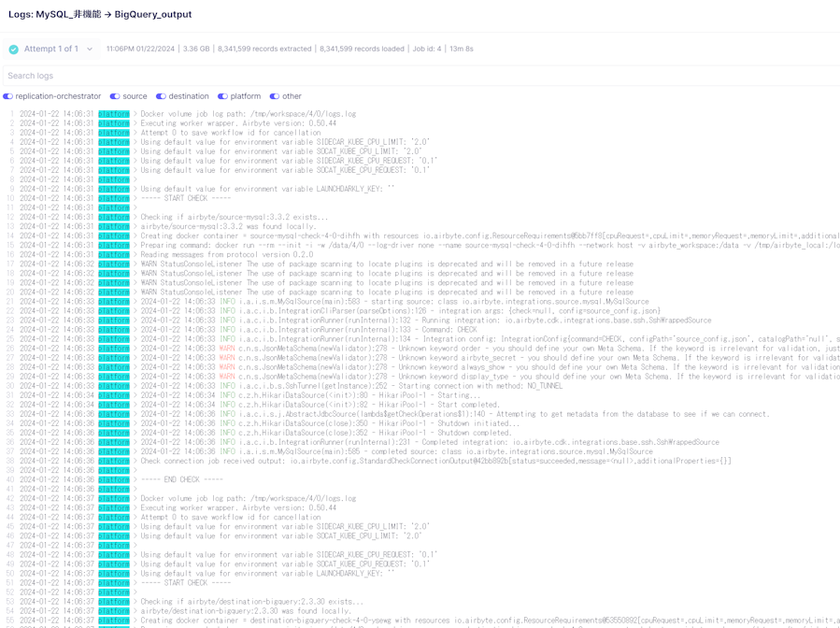The image size is (840, 628).
Task: Focus the Search logs field
Action: (421, 76)
